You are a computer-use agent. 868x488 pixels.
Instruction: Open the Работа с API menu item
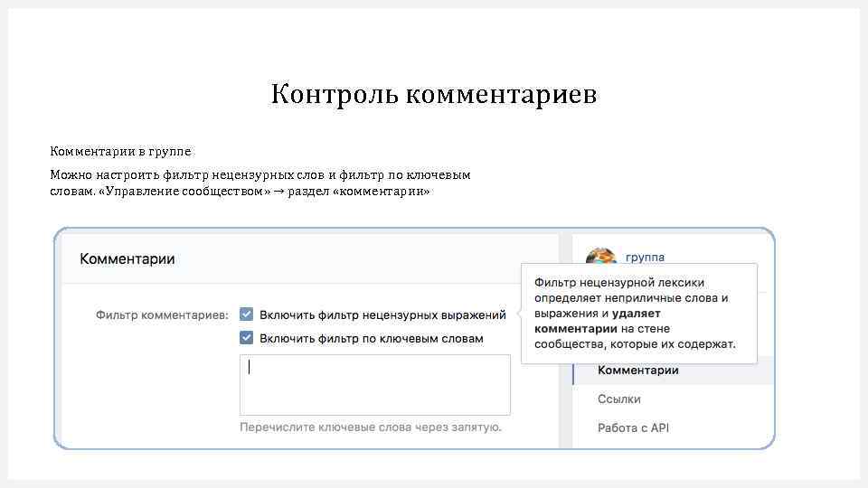[633, 427]
